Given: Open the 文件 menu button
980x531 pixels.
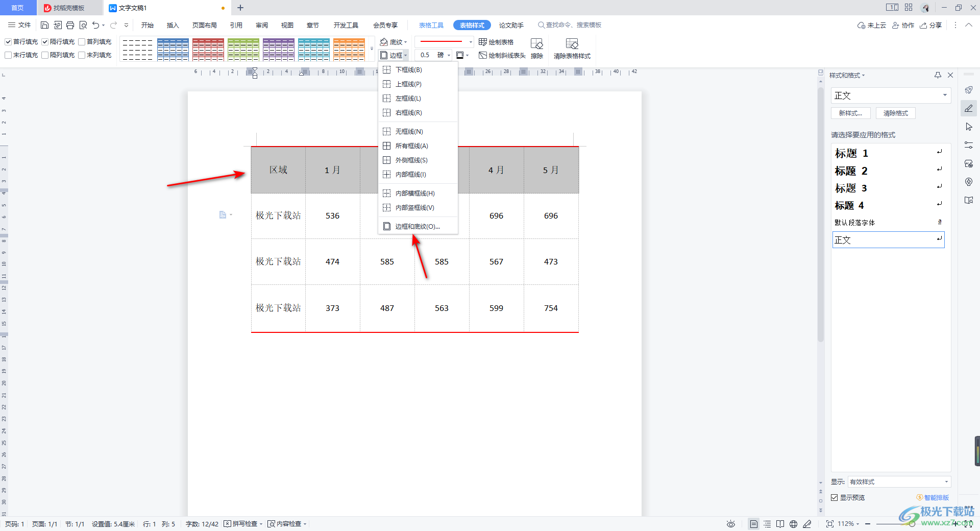Looking at the screenshot, I should click(x=19, y=25).
